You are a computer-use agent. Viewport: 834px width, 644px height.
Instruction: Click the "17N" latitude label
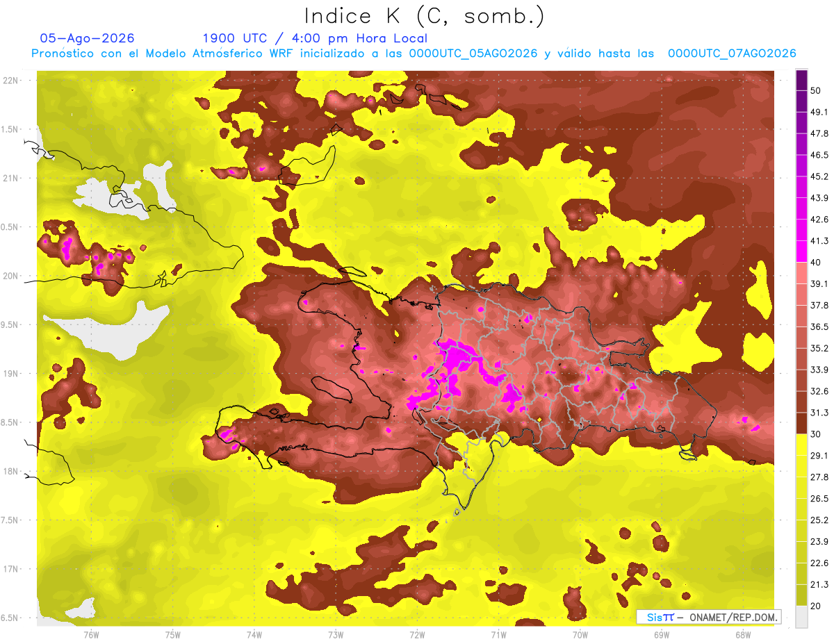pos(12,569)
